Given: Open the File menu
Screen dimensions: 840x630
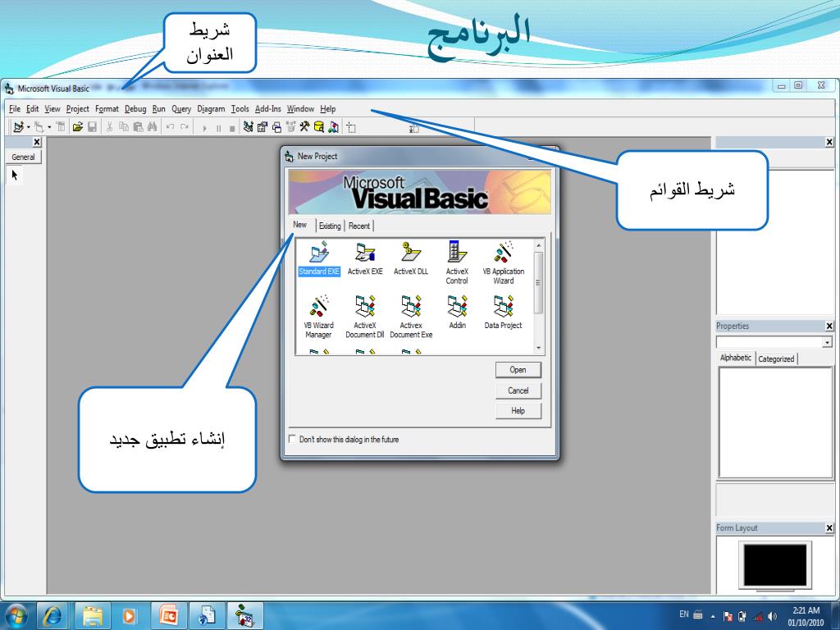Looking at the screenshot, I should point(15,109).
